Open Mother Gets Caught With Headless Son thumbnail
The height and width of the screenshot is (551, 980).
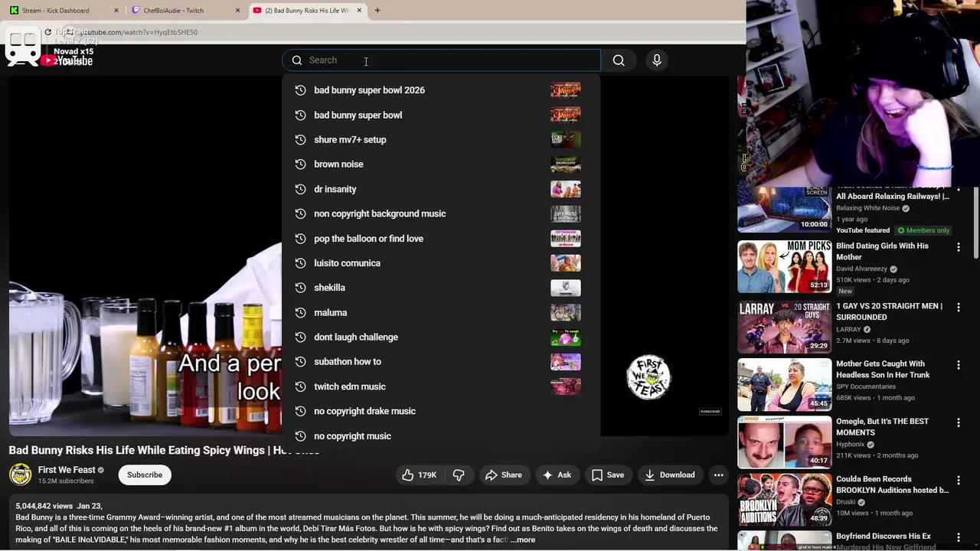784,385
